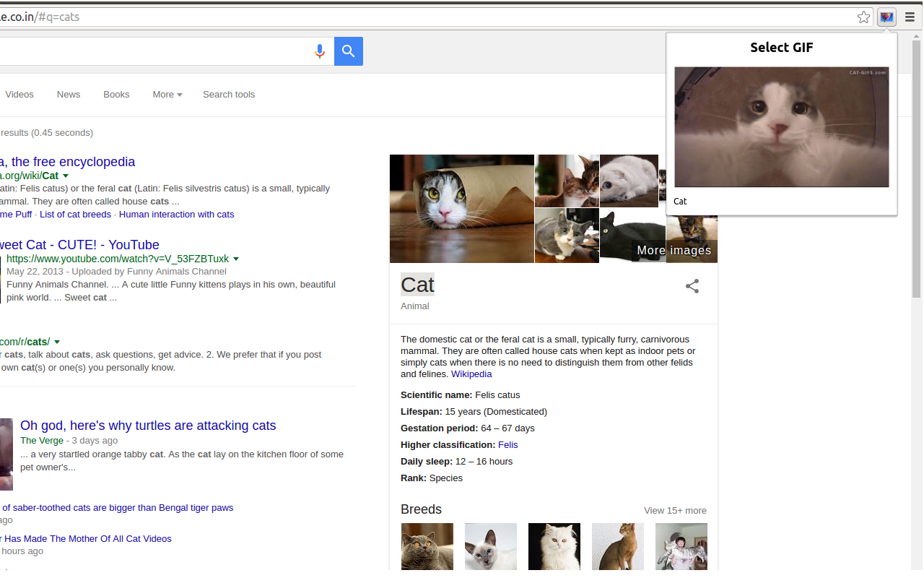Select the brown Abyssinian breed thumbnail

[618, 547]
